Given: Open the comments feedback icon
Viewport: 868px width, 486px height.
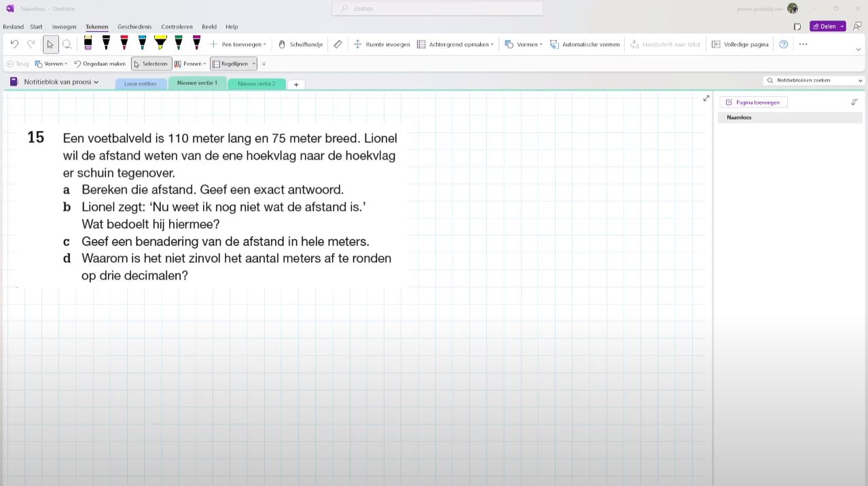Looking at the screenshot, I should click(858, 26).
